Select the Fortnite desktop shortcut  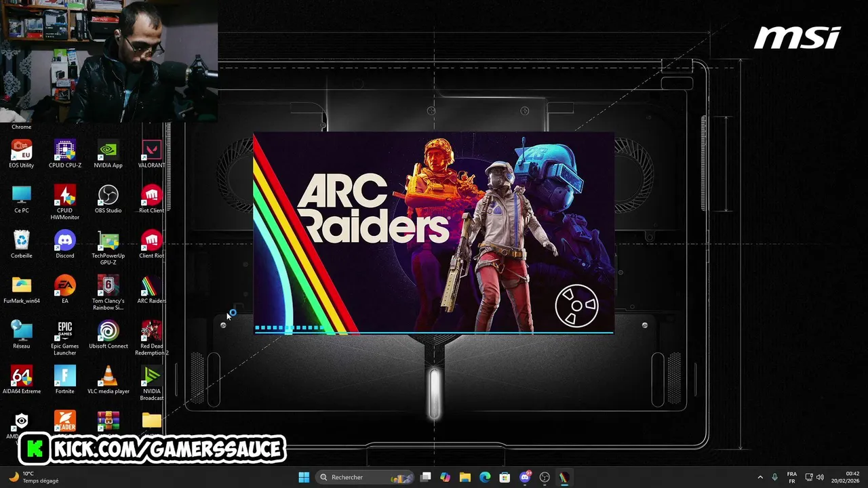pyautogui.click(x=65, y=380)
